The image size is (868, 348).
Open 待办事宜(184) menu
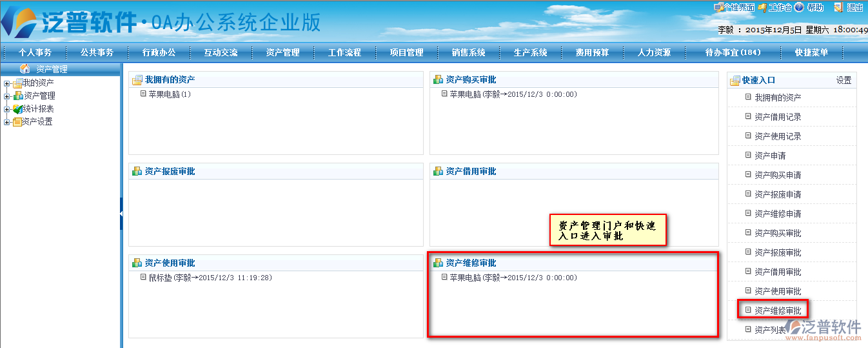733,52
